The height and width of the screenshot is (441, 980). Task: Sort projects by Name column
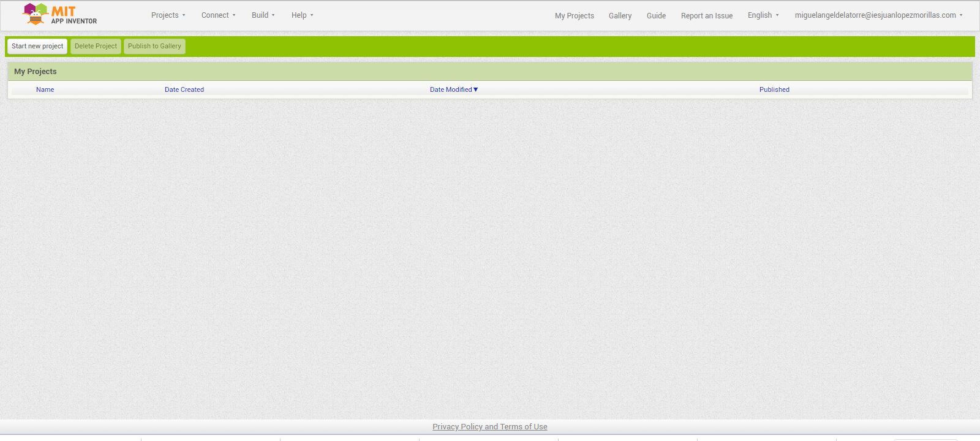(x=45, y=89)
